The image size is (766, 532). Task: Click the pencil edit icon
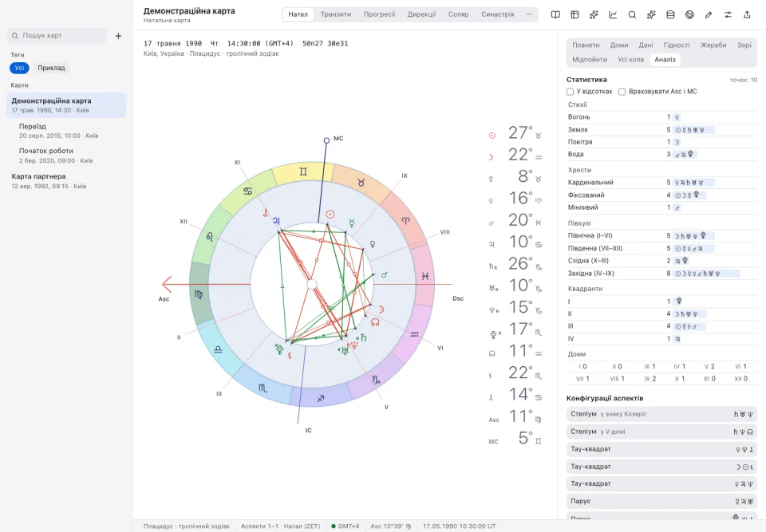click(709, 14)
